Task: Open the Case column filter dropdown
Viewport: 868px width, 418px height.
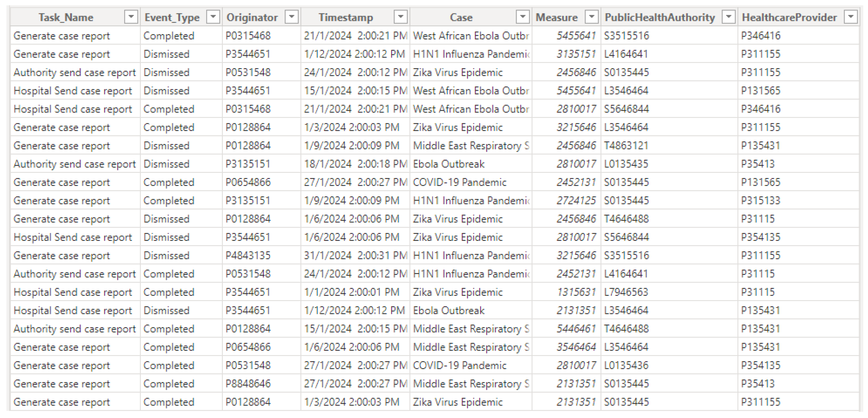Action: (x=523, y=17)
